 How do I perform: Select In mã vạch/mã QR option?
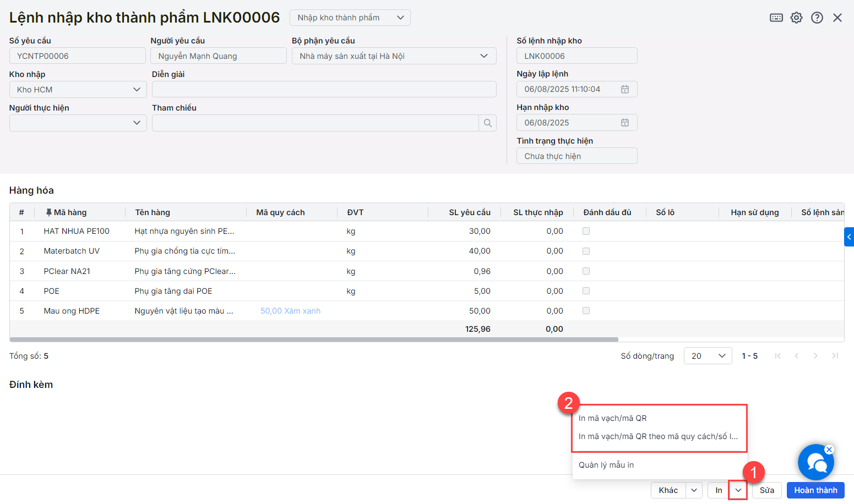612,418
